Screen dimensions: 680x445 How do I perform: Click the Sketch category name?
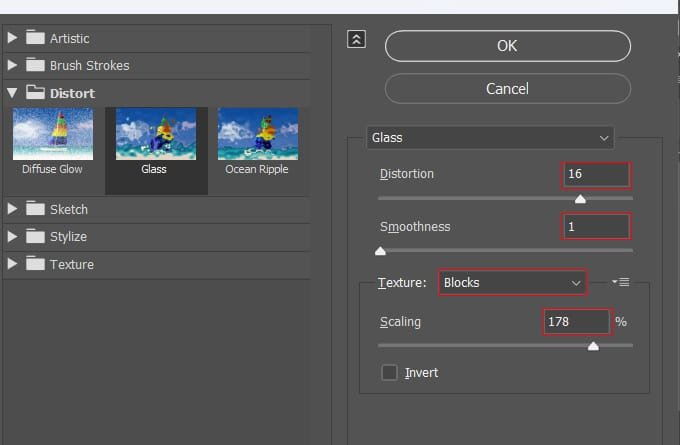[x=69, y=209]
